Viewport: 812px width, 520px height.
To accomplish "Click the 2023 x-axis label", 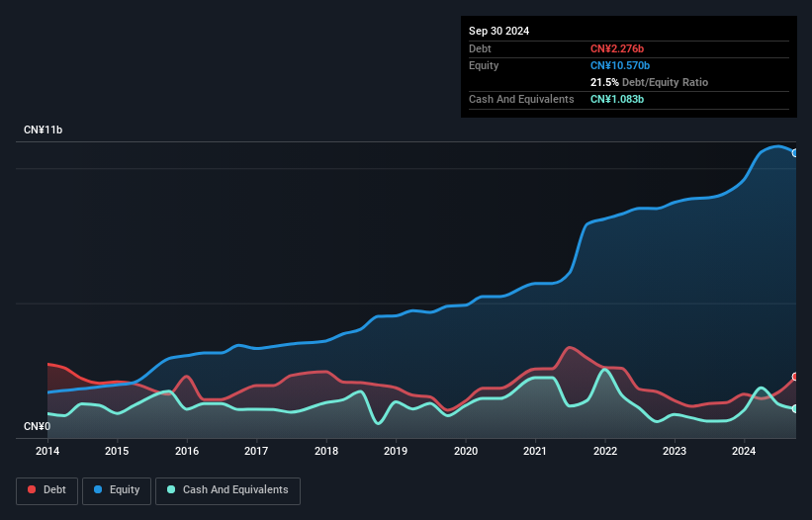I will pyautogui.click(x=675, y=451).
